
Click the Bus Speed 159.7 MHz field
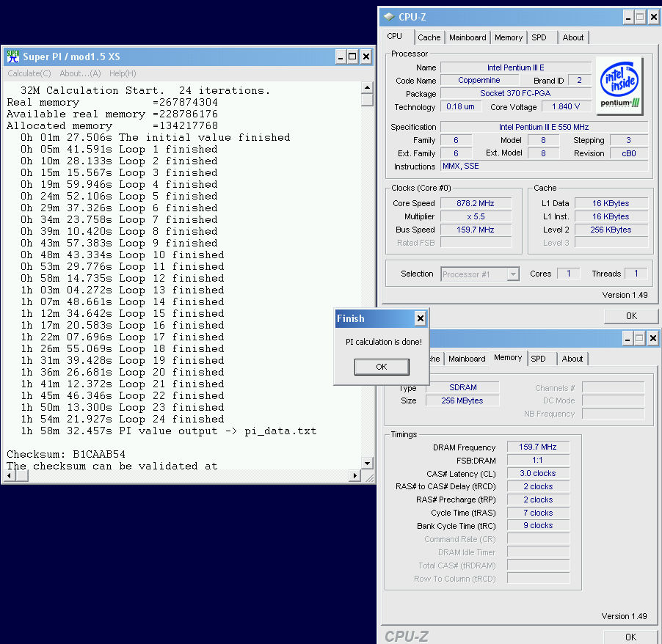click(x=476, y=230)
